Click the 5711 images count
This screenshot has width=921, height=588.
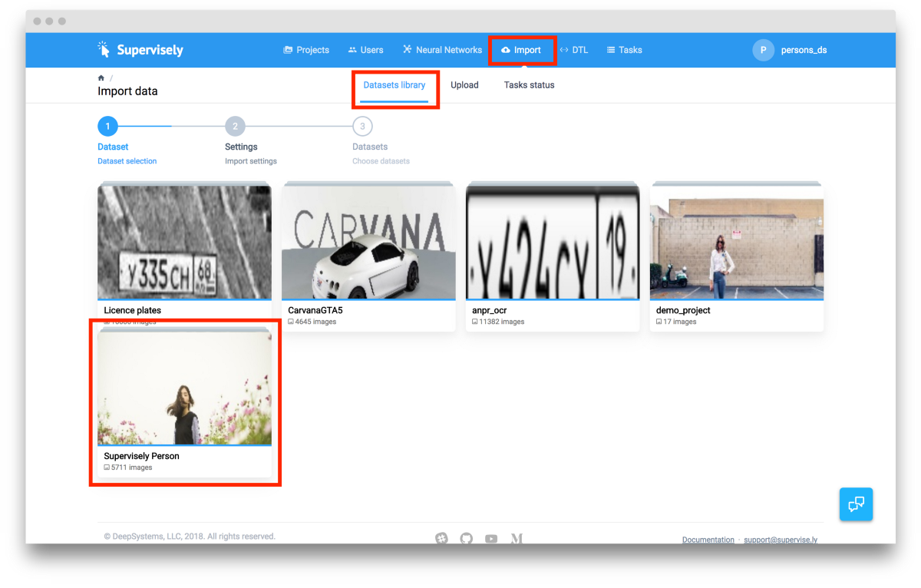pyautogui.click(x=128, y=467)
